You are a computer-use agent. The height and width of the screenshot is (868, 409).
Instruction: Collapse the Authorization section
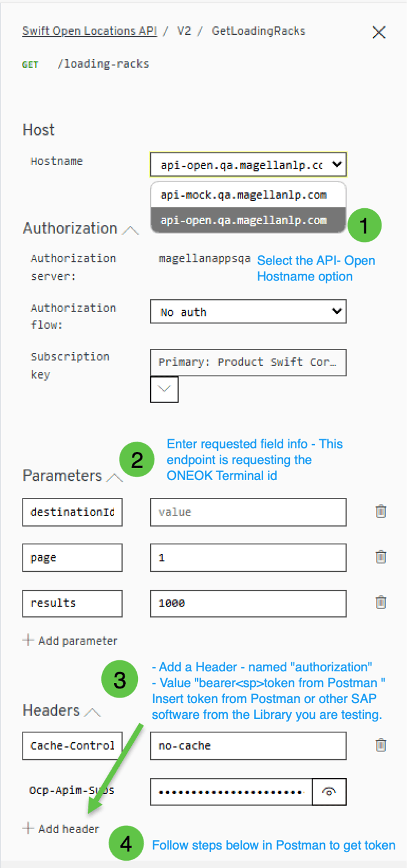click(x=130, y=230)
